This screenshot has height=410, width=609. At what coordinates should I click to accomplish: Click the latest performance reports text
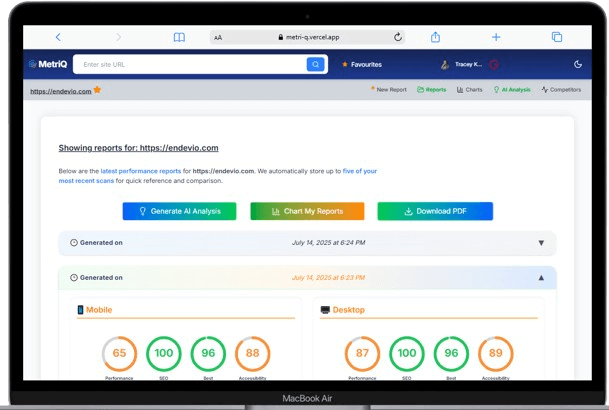pyautogui.click(x=141, y=171)
